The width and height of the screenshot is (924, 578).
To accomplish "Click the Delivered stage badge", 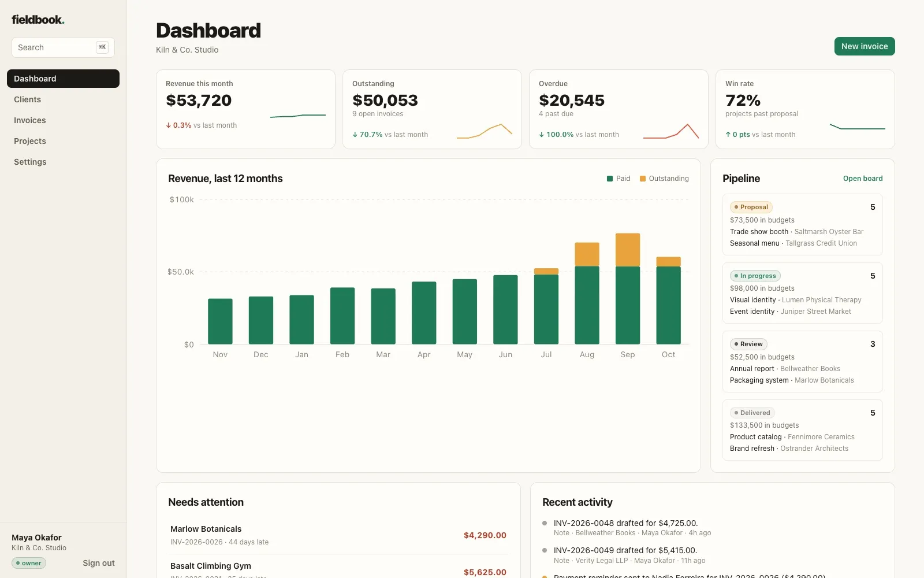I will [x=752, y=413].
